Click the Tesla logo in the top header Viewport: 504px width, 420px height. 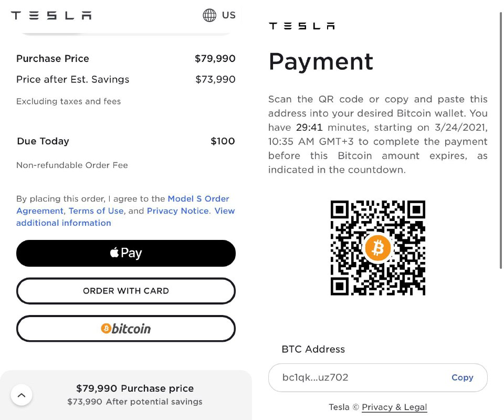point(50,15)
